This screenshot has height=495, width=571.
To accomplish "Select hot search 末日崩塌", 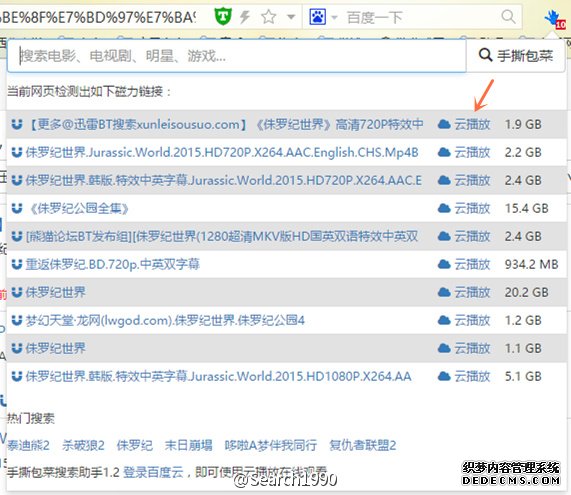I will click(x=189, y=445).
